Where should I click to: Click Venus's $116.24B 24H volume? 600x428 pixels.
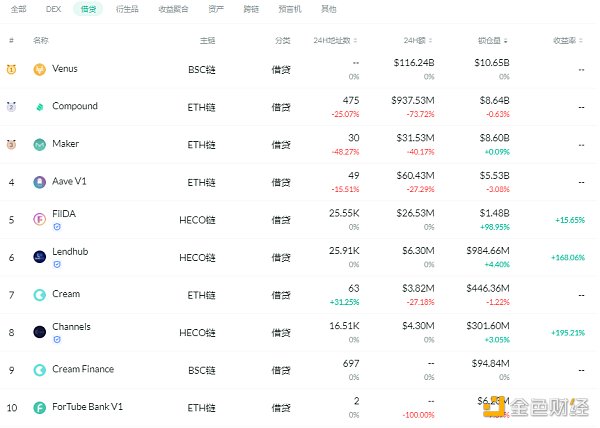click(414, 63)
